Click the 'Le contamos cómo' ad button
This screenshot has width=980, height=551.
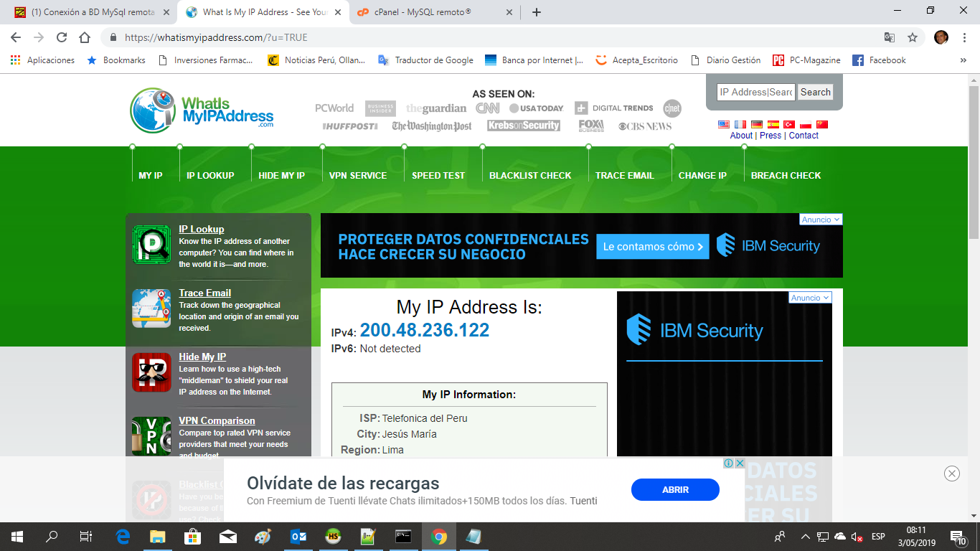click(x=653, y=246)
